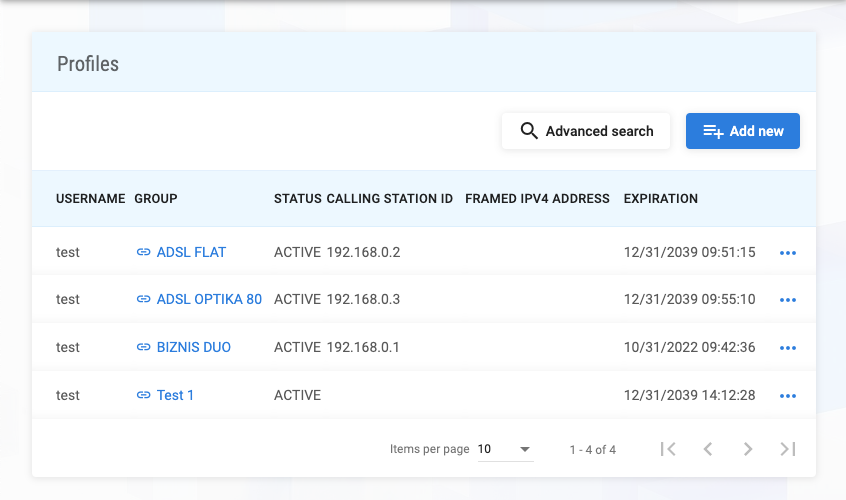Open the ADSL OPTIKA 80 group link
Viewport: 846px width, 500px height.
pos(209,299)
